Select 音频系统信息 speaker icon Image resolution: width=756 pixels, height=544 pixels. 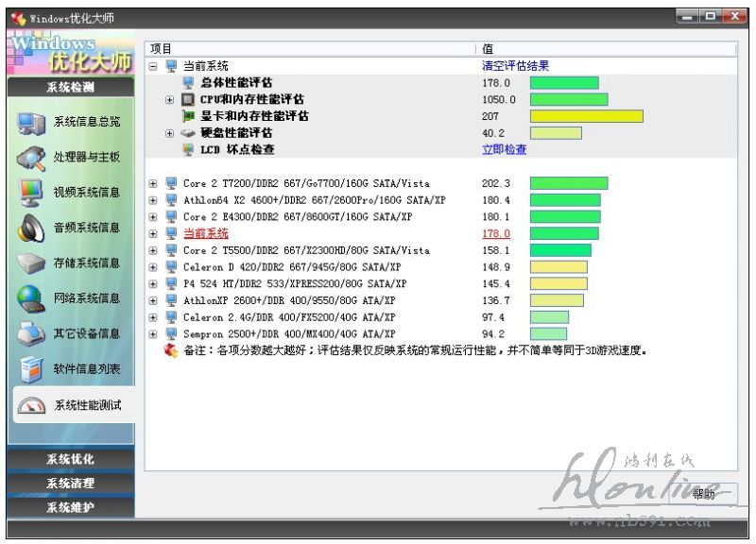click(x=31, y=228)
